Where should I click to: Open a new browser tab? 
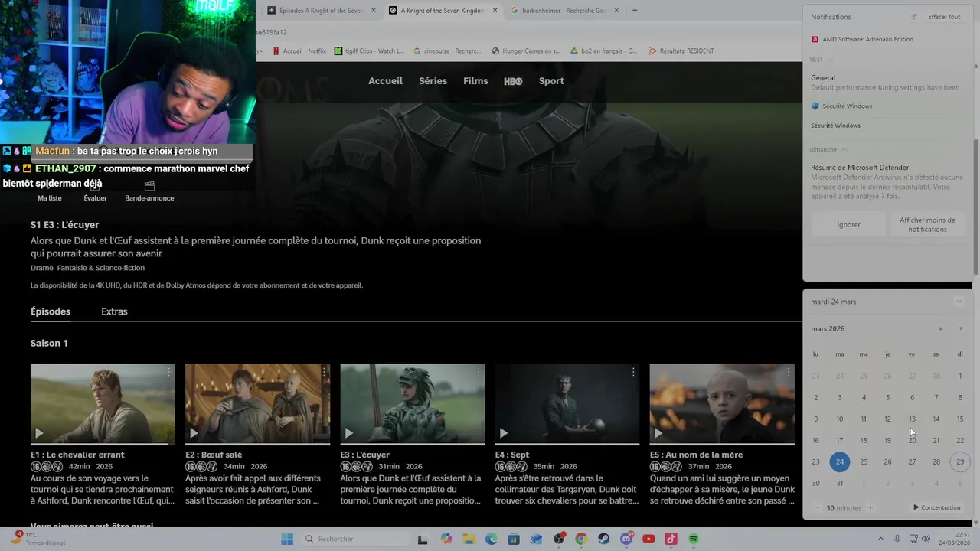[635, 11]
